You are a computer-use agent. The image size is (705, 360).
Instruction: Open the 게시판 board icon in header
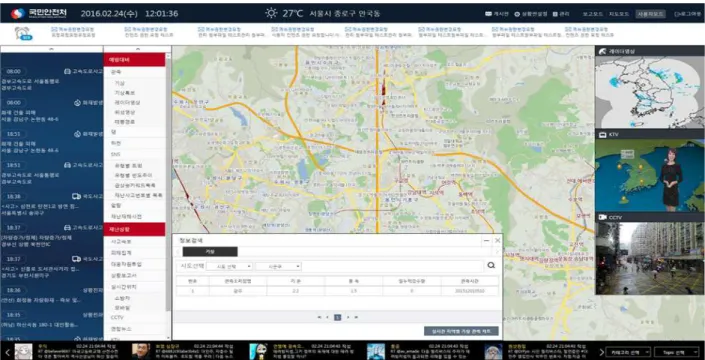(x=488, y=14)
